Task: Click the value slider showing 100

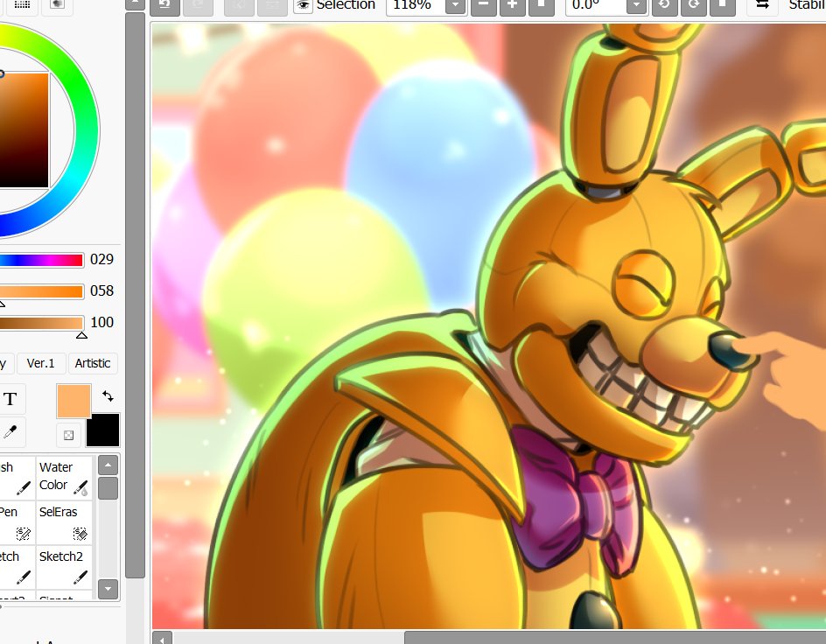Action: point(41,322)
